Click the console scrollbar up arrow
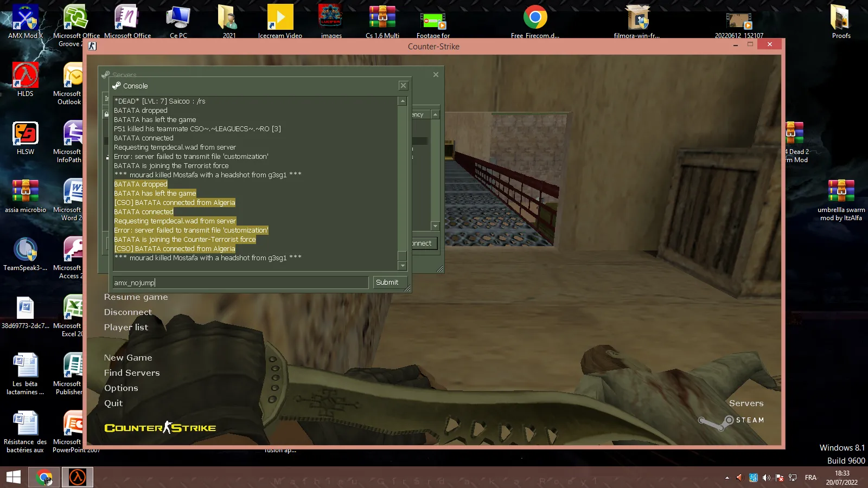Screen dimensions: 868x488 tap(403, 101)
